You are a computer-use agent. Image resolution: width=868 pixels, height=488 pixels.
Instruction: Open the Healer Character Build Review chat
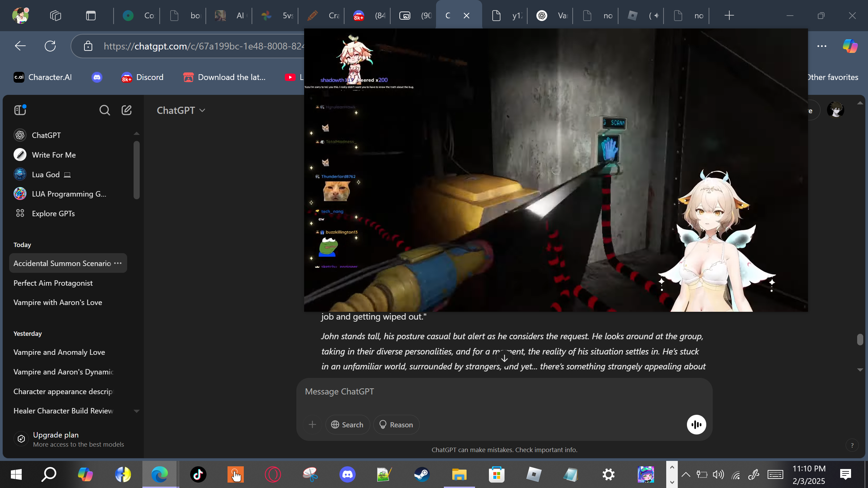tap(68, 411)
